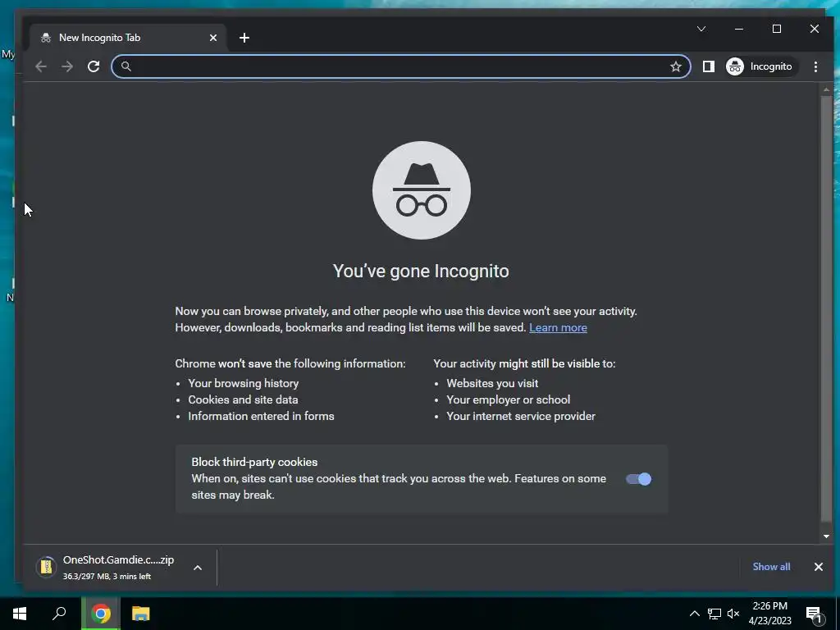This screenshot has width=840, height=630.
Task: Open the Windows Start menu
Action: [x=20, y=614]
